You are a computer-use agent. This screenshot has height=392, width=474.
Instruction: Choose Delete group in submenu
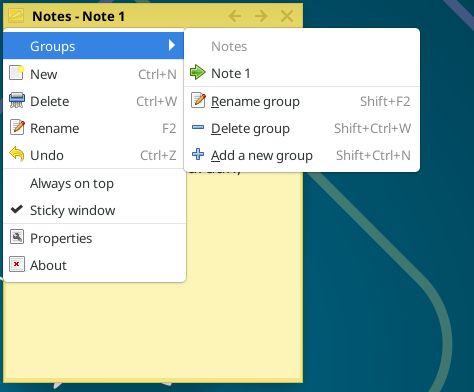tap(302, 128)
